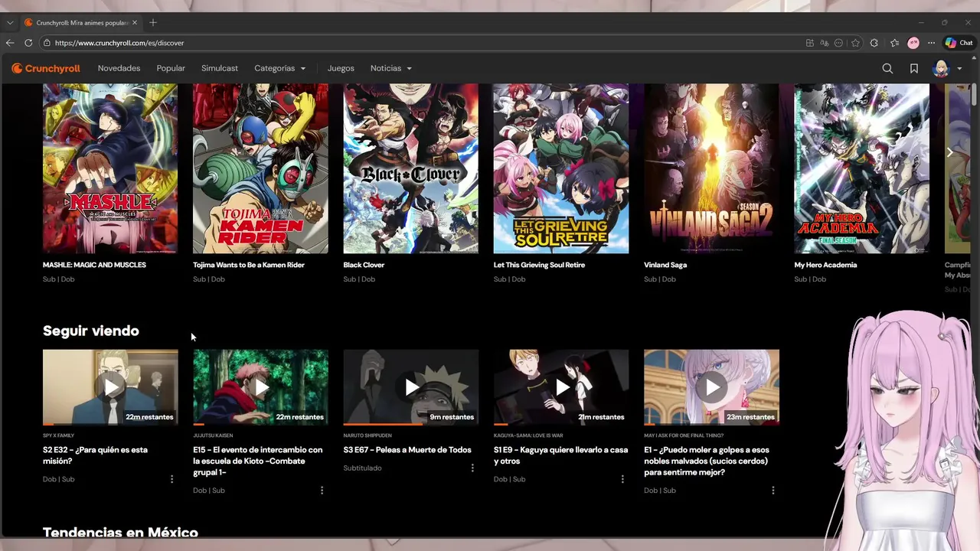The image size is (980, 551).
Task: Click the translate page icon in address bar
Action: tap(825, 43)
